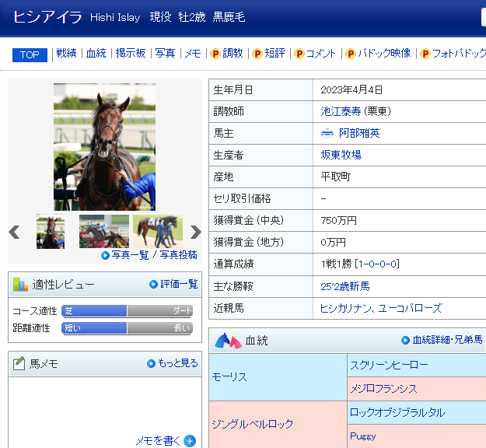Image resolution: width=486 pixels, height=448 pixels.
Task: Click the arrow icon before もっと見る
Action: coord(152,364)
